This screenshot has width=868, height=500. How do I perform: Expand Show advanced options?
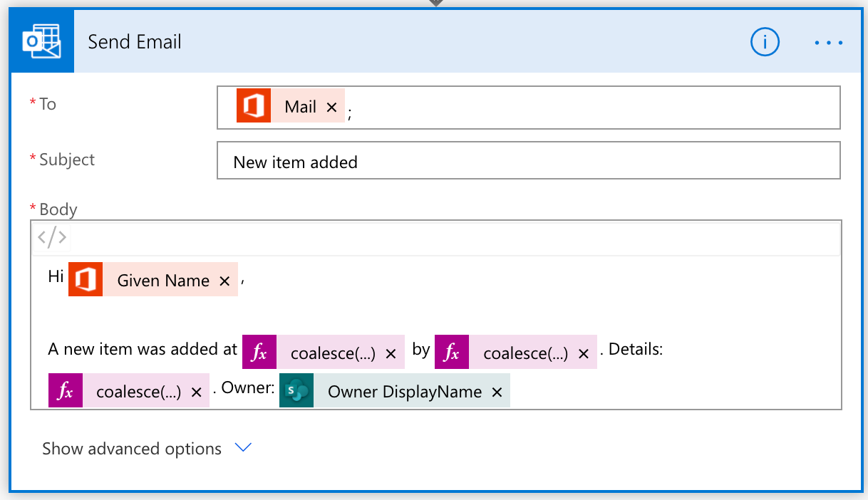(131, 448)
